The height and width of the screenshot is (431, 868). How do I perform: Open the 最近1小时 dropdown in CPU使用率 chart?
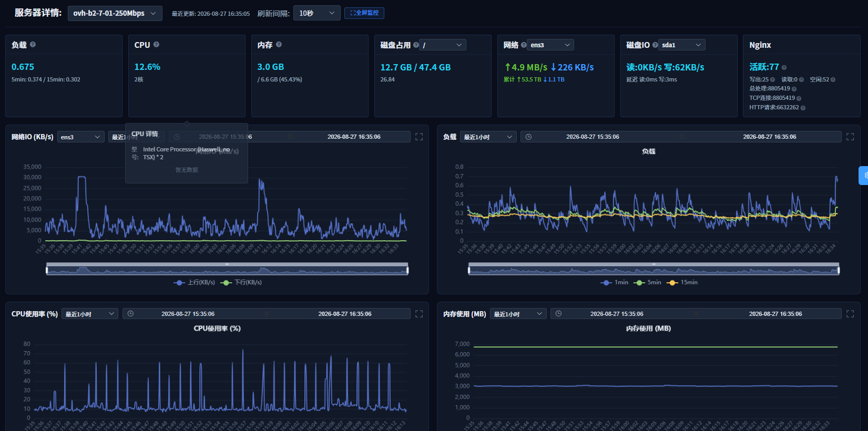point(89,314)
